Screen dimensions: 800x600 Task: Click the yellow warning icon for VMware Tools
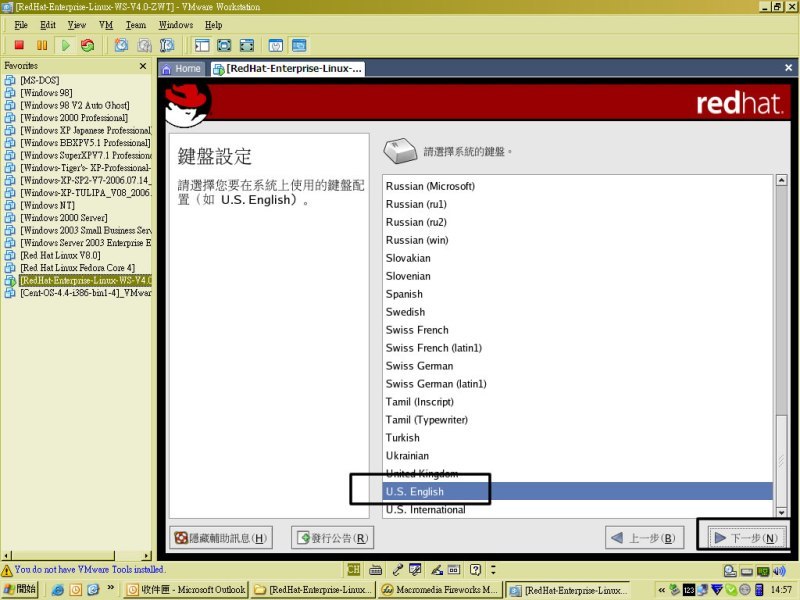coord(7,570)
